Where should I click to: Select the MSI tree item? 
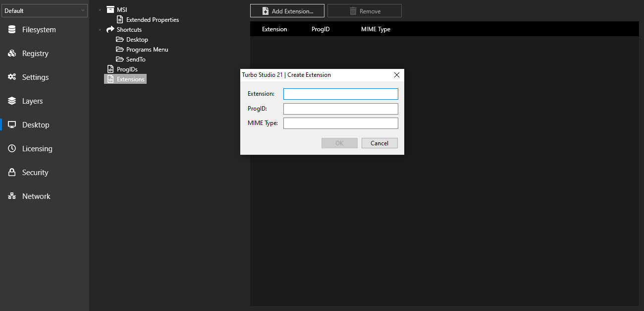pyautogui.click(x=122, y=10)
